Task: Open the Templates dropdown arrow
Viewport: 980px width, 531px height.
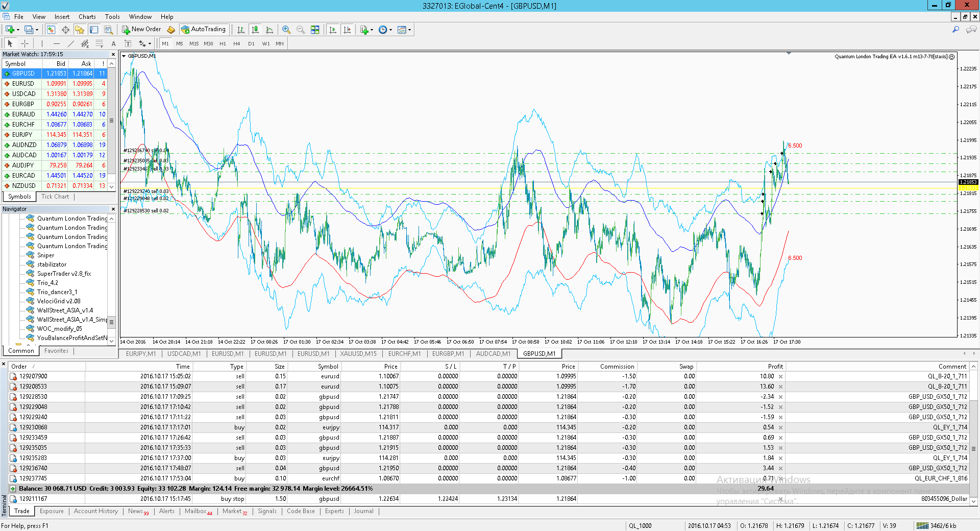Action: (x=409, y=30)
